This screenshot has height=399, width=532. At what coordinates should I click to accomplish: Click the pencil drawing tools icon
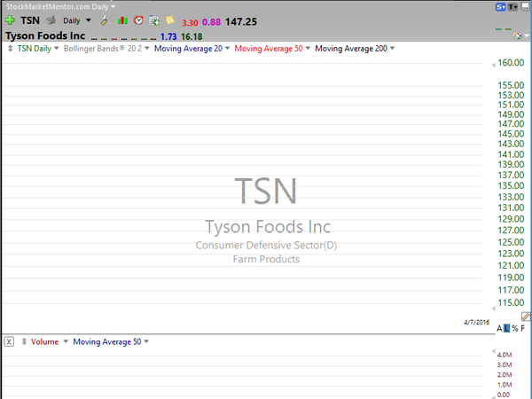coord(526,317)
